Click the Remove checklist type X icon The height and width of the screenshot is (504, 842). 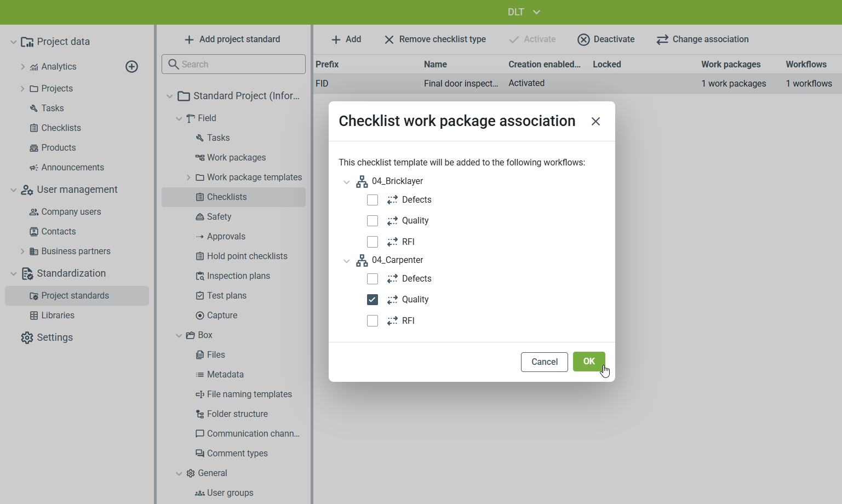[x=389, y=39]
